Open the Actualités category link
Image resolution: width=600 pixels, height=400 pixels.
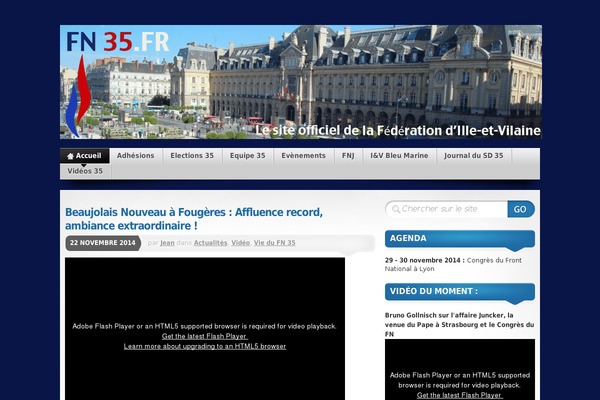click(x=210, y=243)
